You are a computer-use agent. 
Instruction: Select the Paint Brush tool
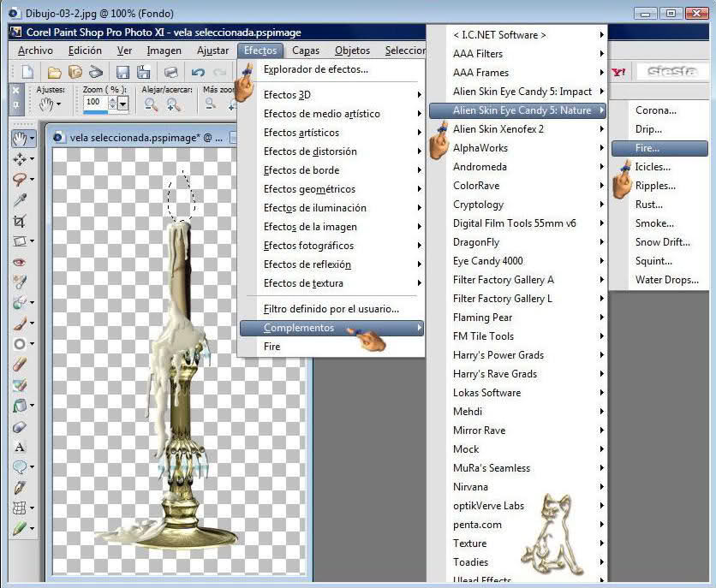[19, 323]
